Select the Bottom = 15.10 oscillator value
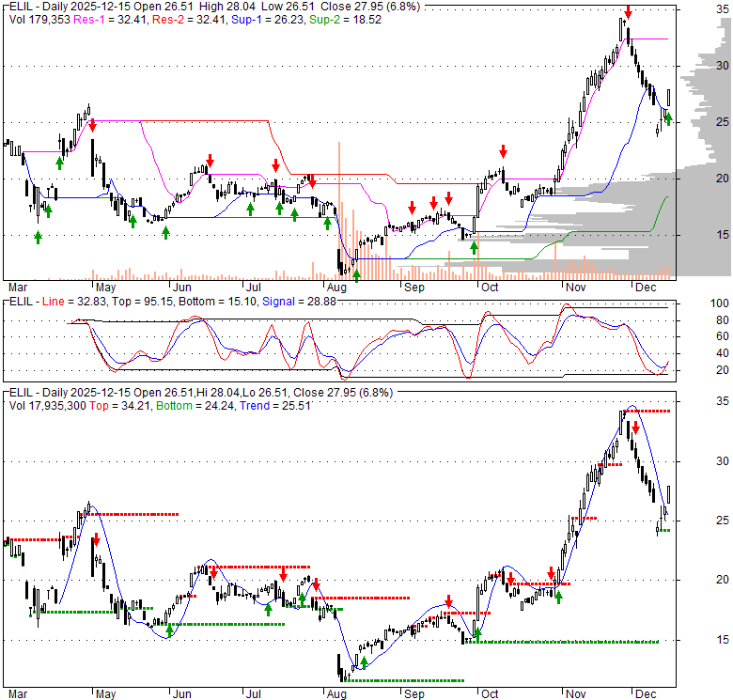 click(x=217, y=302)
